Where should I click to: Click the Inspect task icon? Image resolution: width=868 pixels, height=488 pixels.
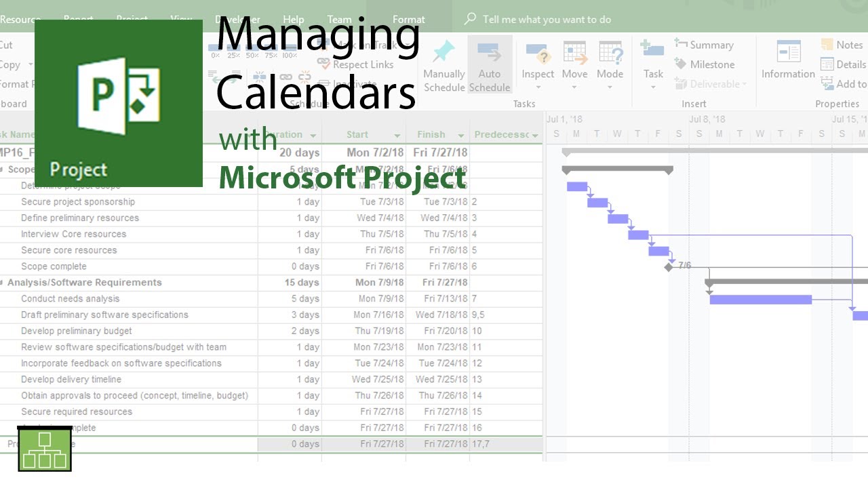click(538, 54)
